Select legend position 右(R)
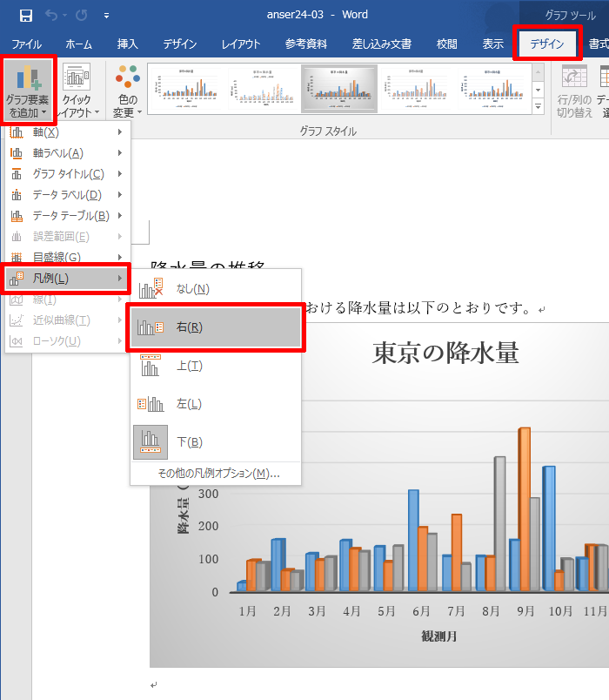Screen dimensions: 609x700 (216, 327)
